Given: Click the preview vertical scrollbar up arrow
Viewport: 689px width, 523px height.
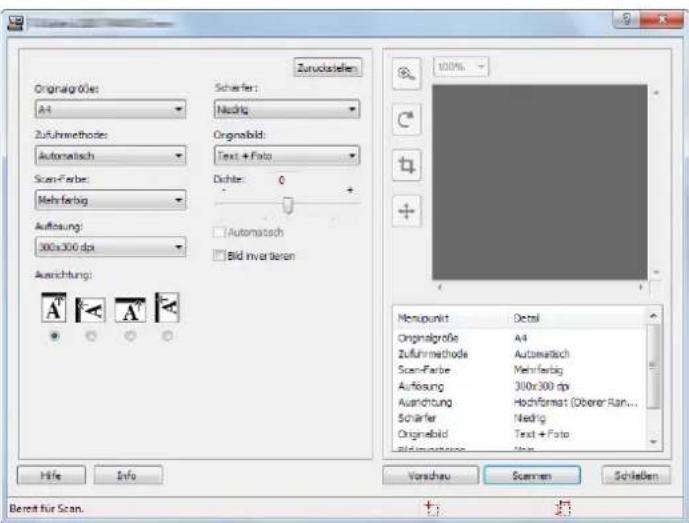Looking at the screenshot, I should coord(656,93).
